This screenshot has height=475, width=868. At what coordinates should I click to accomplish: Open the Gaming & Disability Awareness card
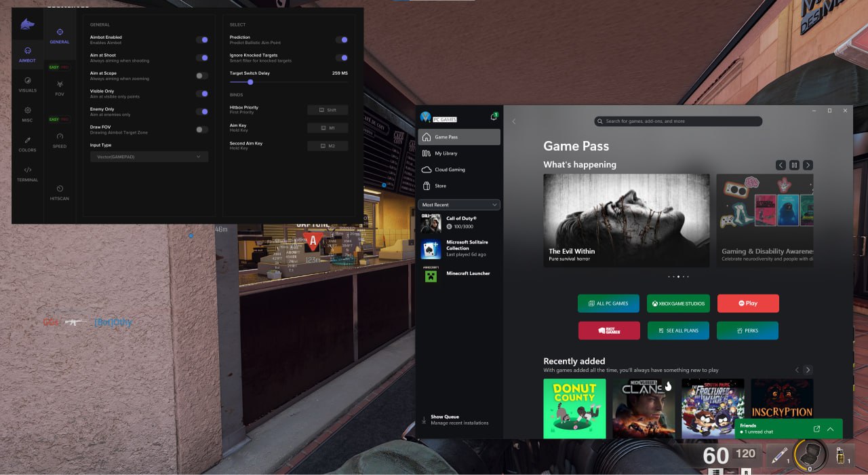765,221
